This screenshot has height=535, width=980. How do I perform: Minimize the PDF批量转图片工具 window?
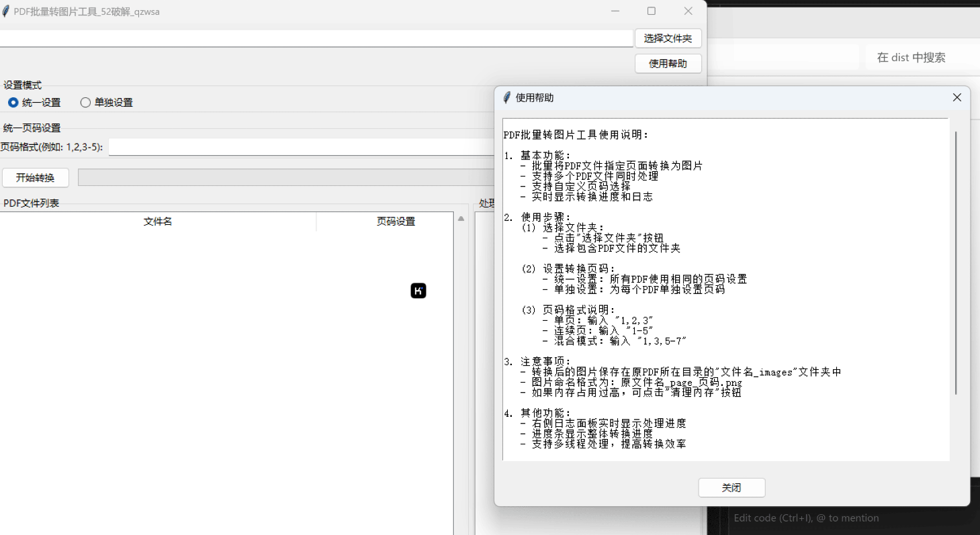click(x=615, y=11)
